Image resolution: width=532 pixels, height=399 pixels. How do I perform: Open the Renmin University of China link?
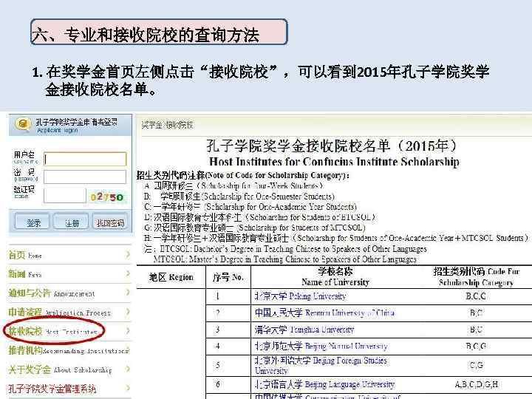click(324, 313)
